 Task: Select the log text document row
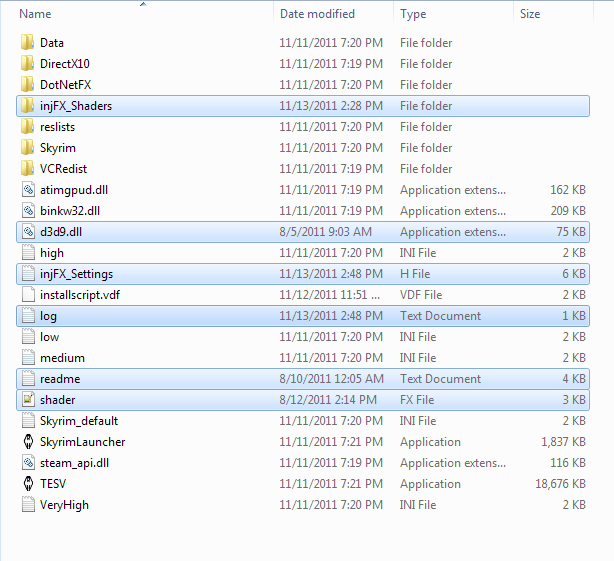[300, 316]
